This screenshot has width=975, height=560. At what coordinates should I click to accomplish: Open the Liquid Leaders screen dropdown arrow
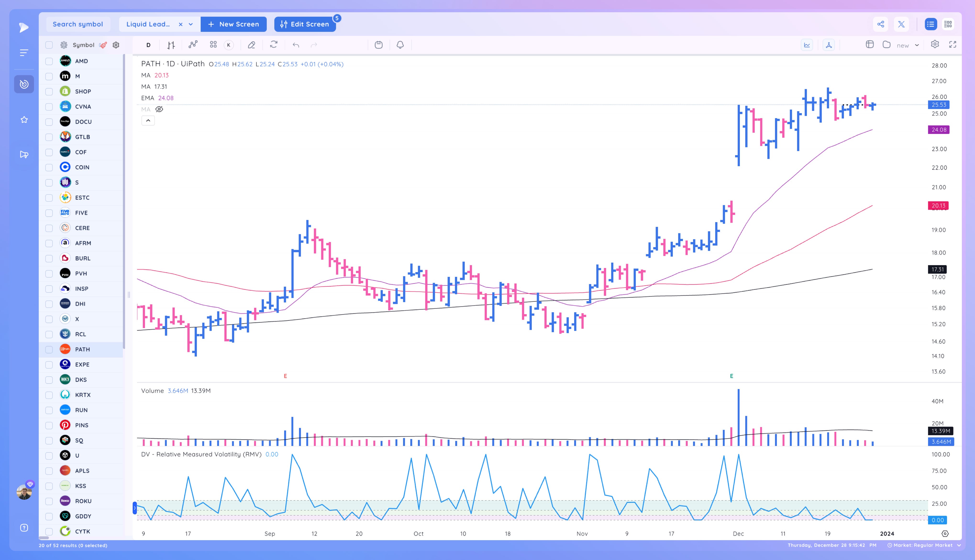[191, 24]
